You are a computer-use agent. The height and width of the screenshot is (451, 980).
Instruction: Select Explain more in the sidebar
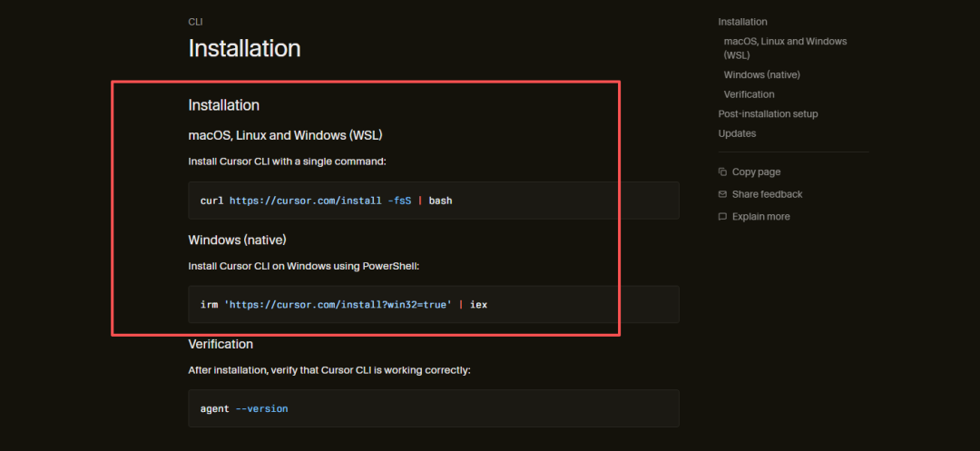[760, 217]
